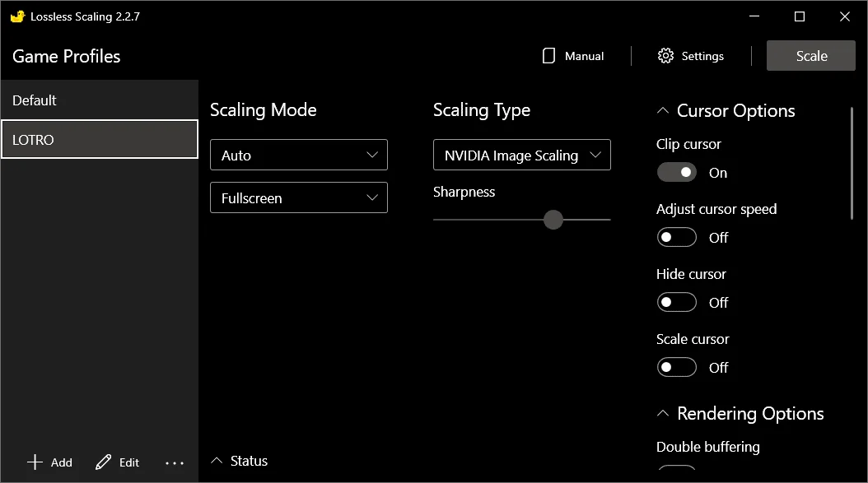Click the Scaling Mode heading

pyautogui.click(x=263, y=110)
